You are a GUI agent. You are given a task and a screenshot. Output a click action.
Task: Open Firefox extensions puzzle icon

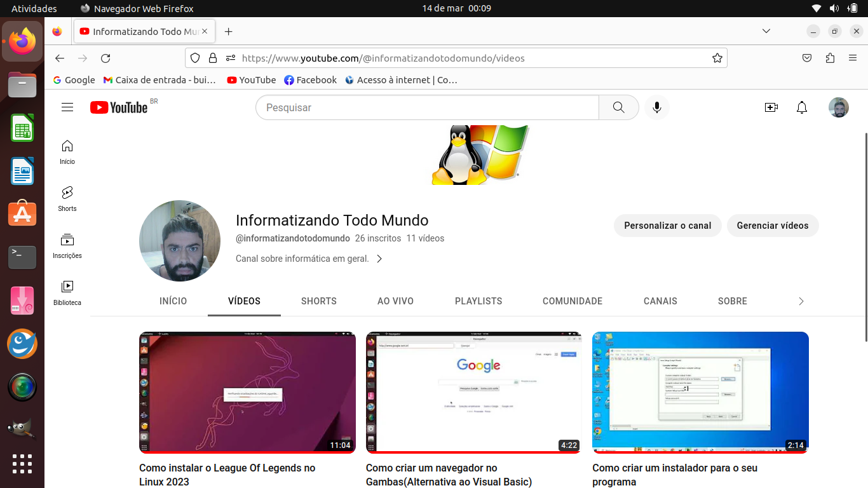830,58
